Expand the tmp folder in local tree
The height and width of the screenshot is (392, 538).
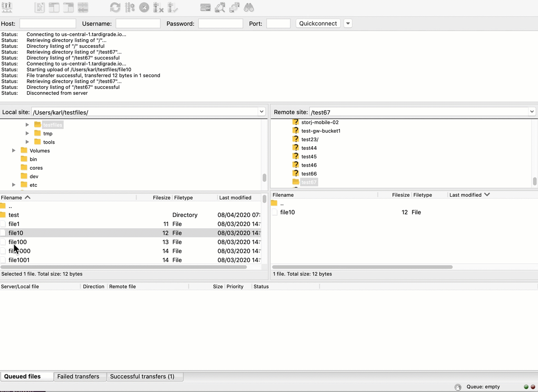27,134
